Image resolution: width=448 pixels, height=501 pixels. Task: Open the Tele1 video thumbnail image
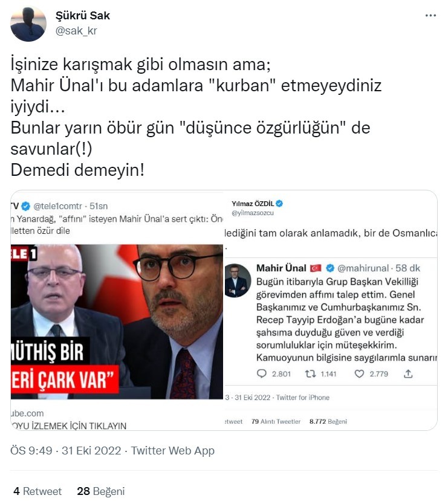pyautogui.click(x=117, y=322)
